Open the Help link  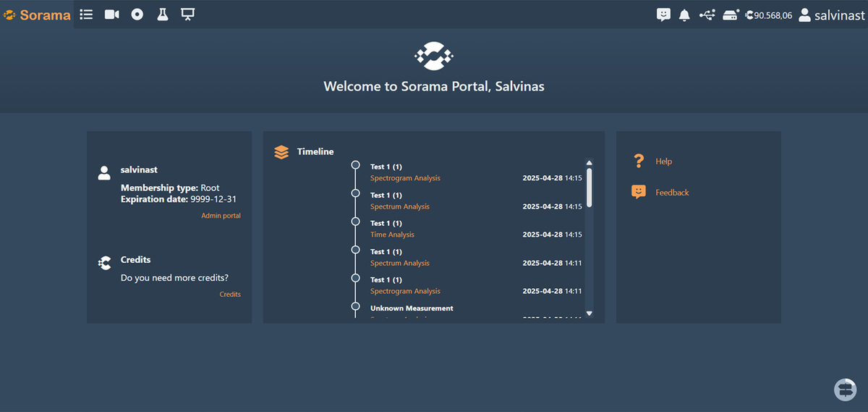pos(663,161)
